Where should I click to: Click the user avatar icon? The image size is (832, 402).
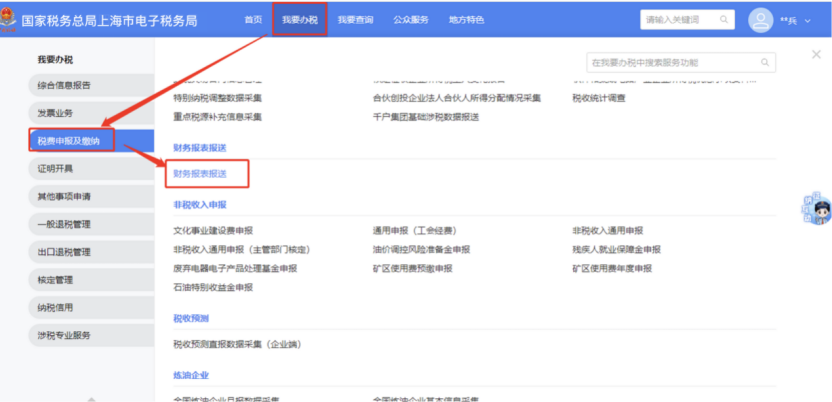pyautogui.click(x=761, y=20)
